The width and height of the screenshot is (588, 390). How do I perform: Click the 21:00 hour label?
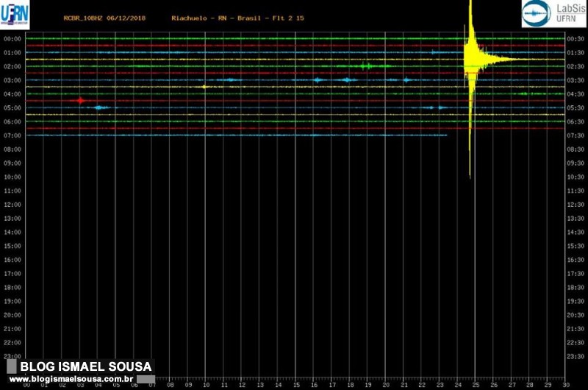click(12, 329)
